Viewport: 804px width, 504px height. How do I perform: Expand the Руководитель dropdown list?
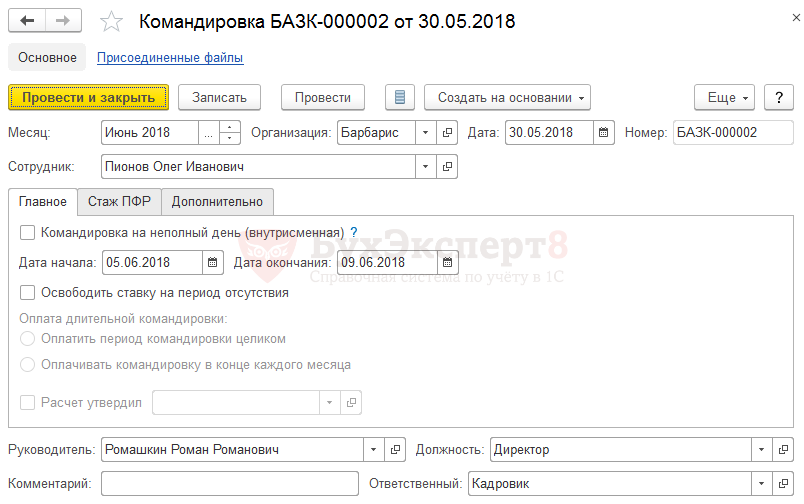click(375, 450)
